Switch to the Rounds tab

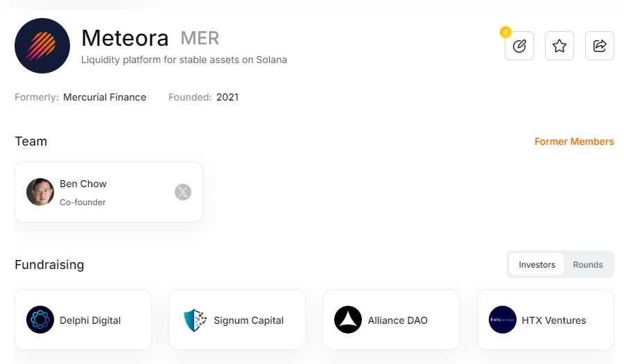[588, 264]
